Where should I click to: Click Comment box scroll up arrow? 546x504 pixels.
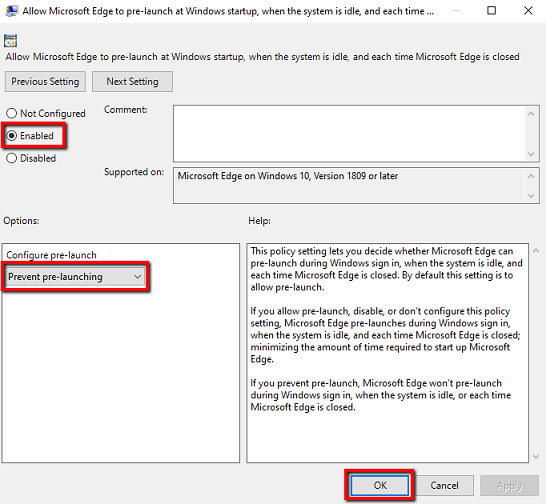tap(531, 114)
